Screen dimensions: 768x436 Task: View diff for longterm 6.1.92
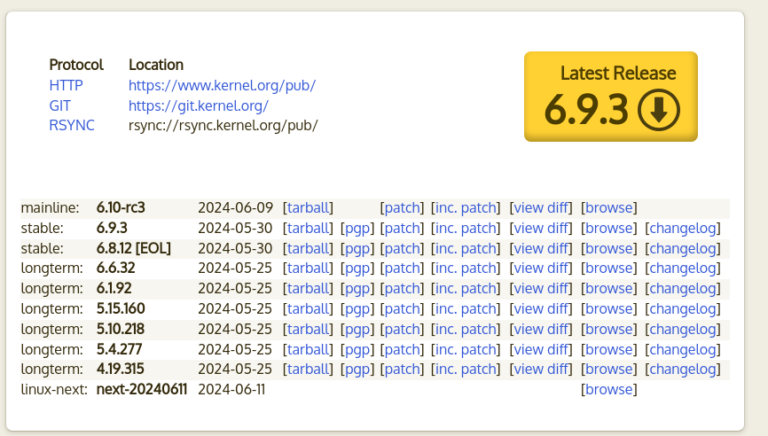[541, 289]
